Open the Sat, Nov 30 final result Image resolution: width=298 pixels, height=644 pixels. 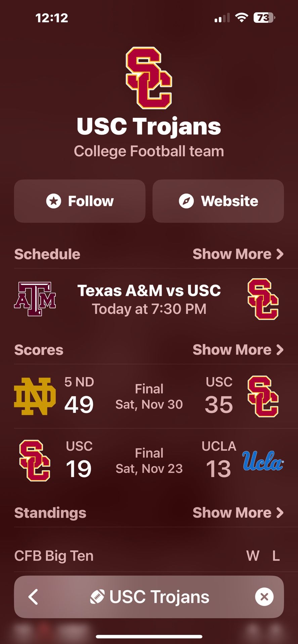(x=149, y=396)
